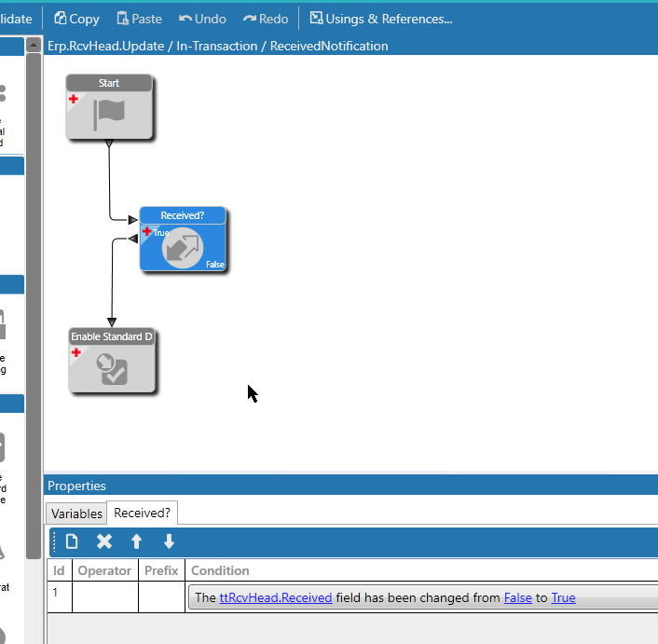
Task: Select the Received? condition node
Action: pos(183,239)
